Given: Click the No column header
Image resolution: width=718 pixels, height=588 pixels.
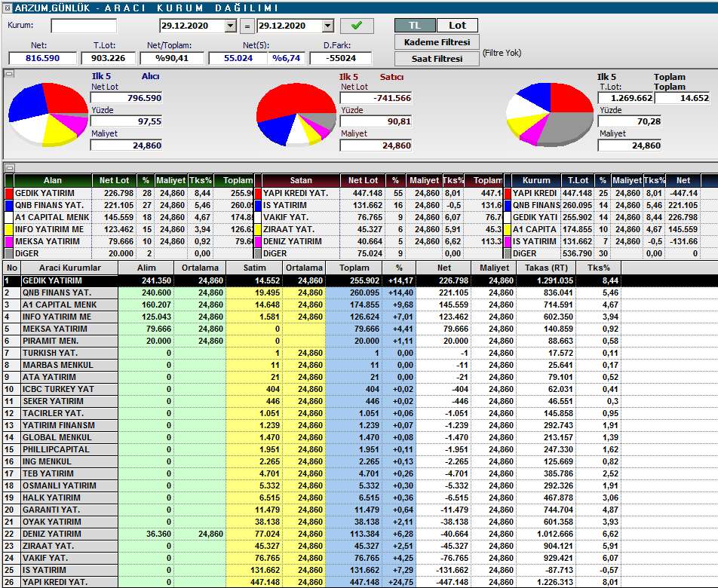Looking at the screenshot, I should tap(12, 268).
